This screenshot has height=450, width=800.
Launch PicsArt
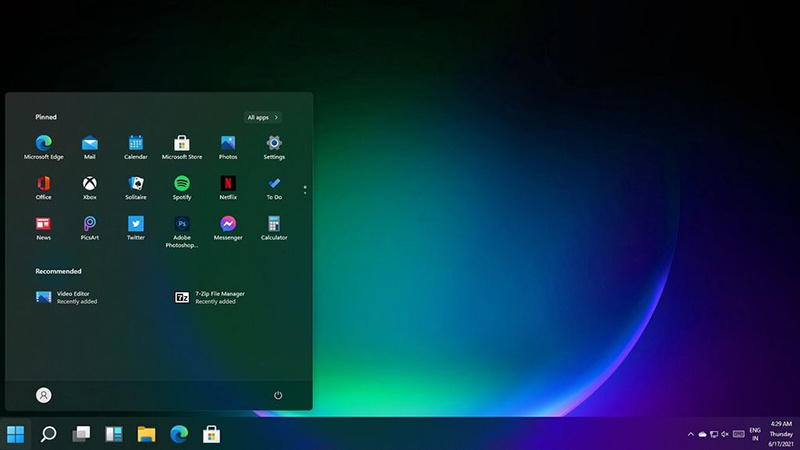[90, 228]
